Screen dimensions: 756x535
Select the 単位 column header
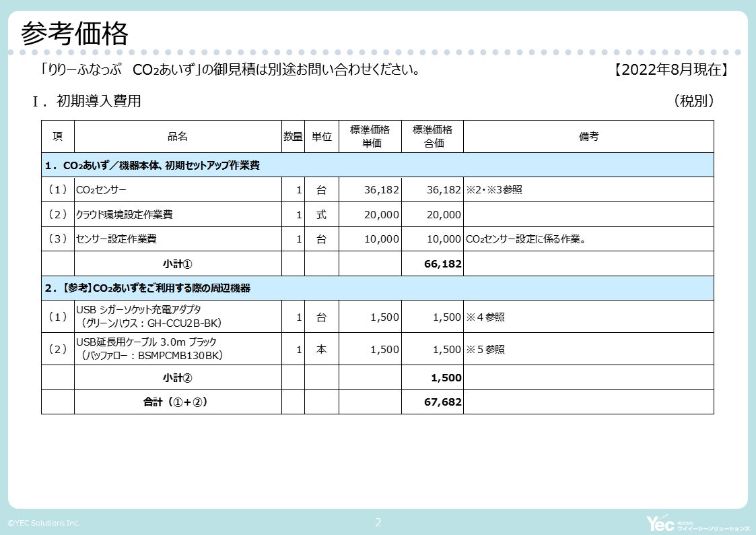pyautogui.click(x=322, y=137)
